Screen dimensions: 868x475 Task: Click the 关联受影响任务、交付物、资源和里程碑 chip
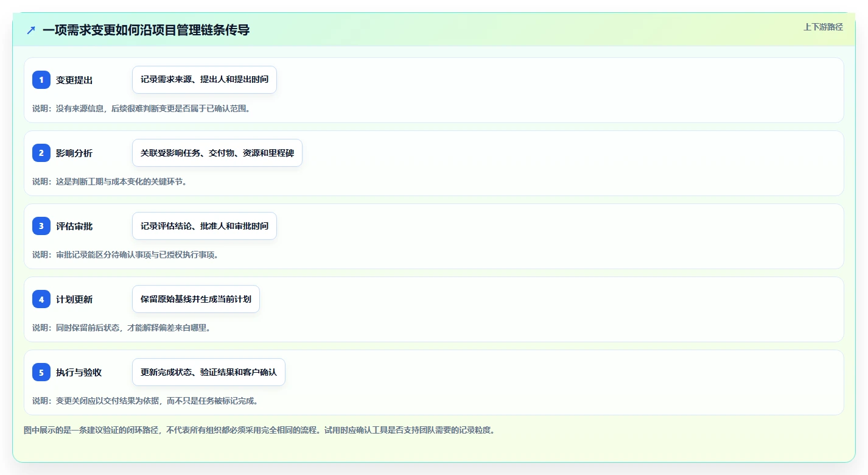click(217, 153)
